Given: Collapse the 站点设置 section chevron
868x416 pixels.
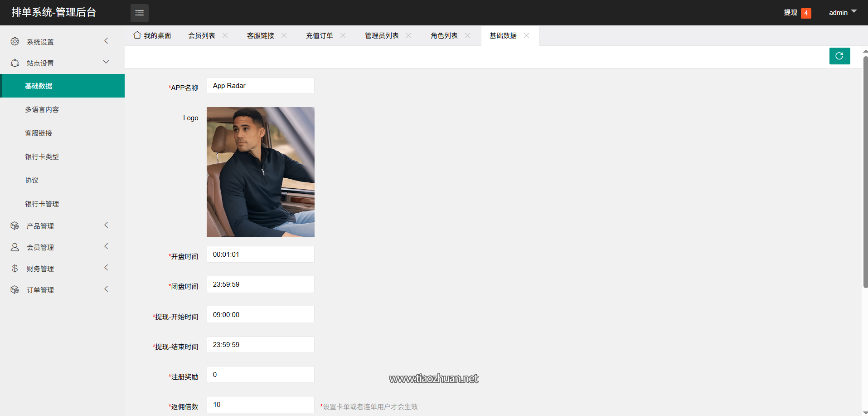Looking at the screenshot, I should 106,62.
